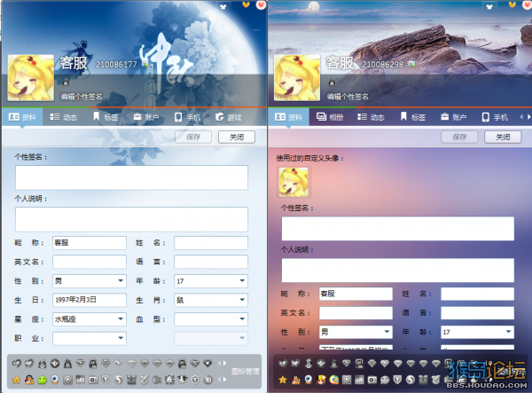Click 编辑个性签名 under right window nickname
532x393 pixels.
point(348,97)
